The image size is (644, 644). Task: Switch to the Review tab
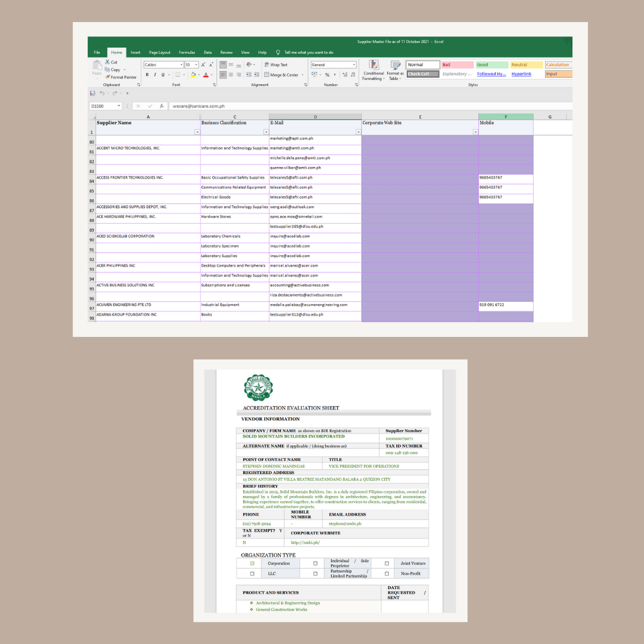(227, 52)
